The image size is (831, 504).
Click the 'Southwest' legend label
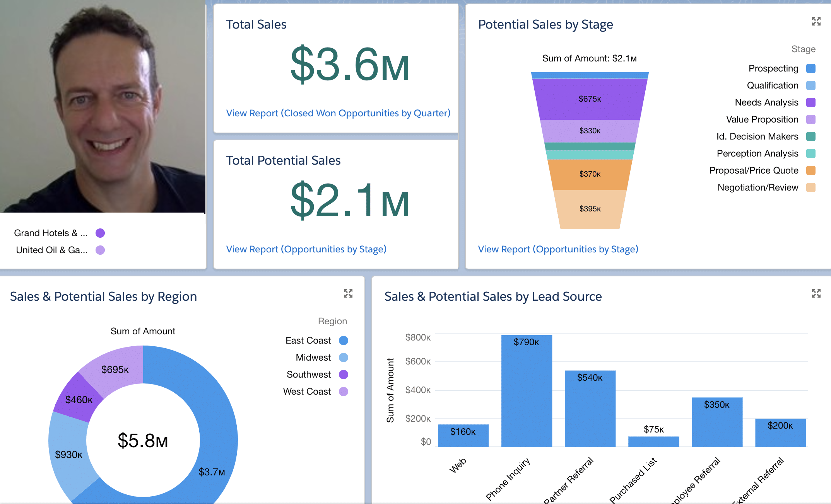pos(309,375)
